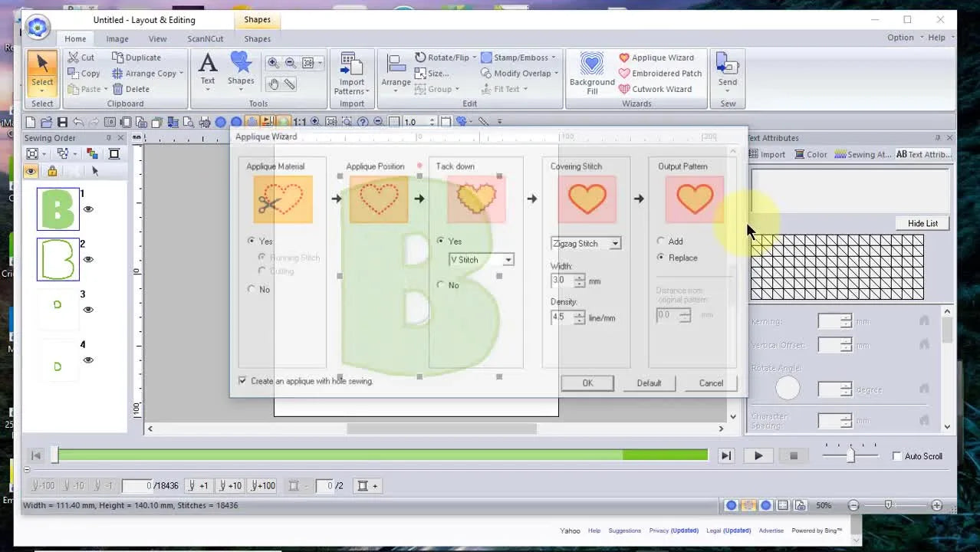Open the Rotate/Flip dropdown menu

[x=446, y=58]
